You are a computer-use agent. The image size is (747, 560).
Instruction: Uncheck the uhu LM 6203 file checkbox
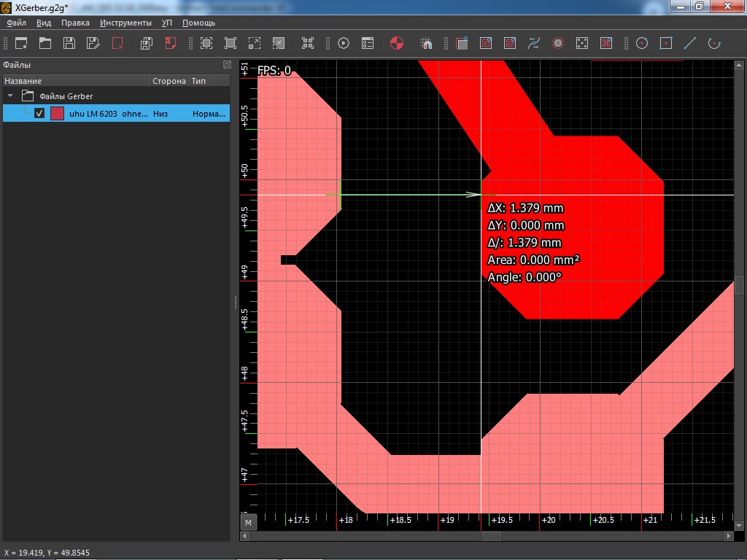point(39,113)
